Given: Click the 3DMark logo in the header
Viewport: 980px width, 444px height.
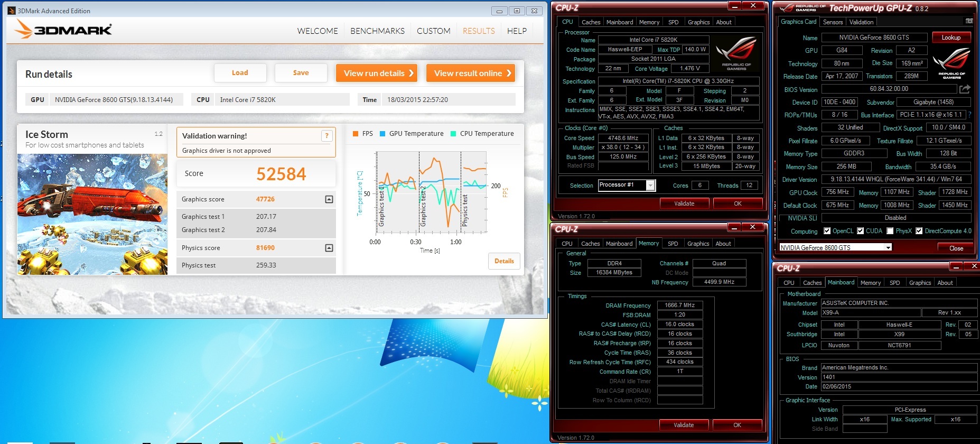Looking at the screenshot, I should 63,29.
